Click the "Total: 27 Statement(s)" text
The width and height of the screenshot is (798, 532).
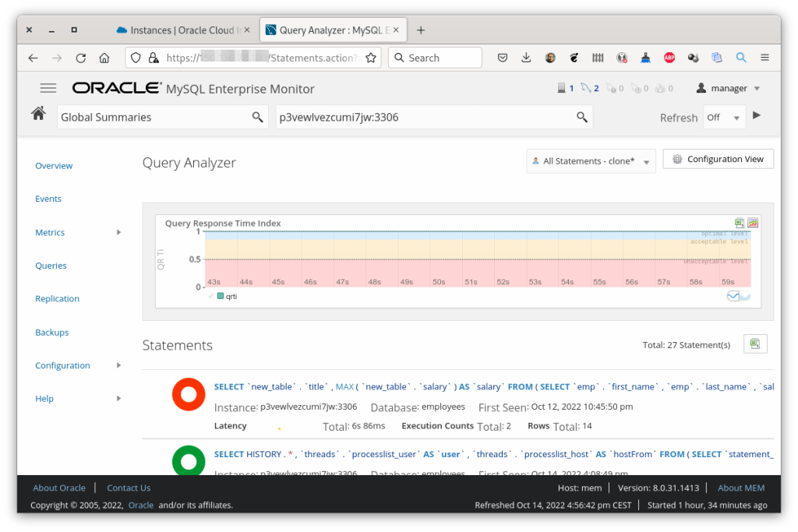[686, 345]
